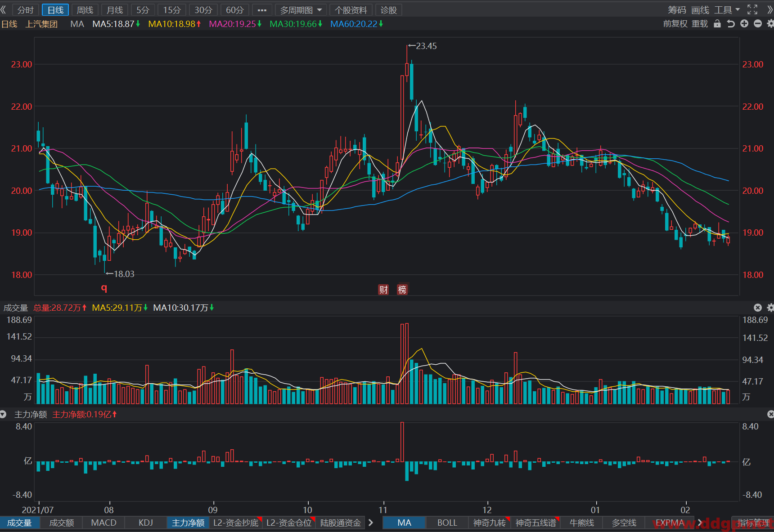
Task: Click the 榜 marker on chart
Action: pos(402,289)
